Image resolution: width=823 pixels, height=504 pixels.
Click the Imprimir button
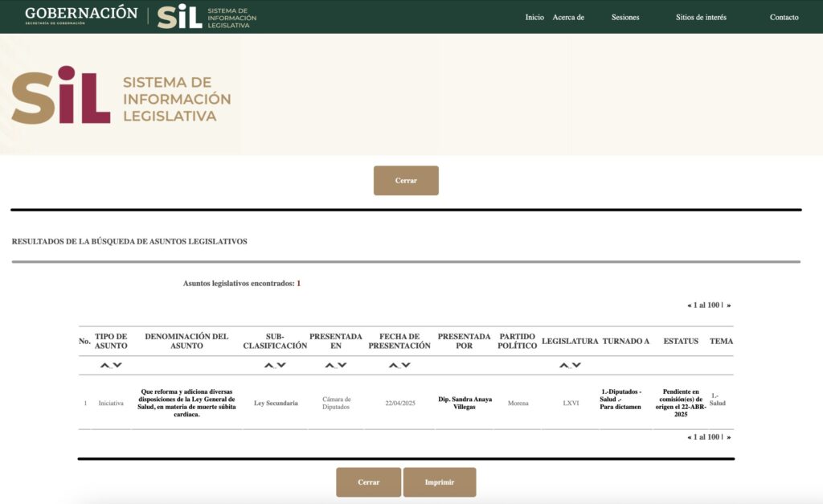pyautogui.click(x=440, y=482)
